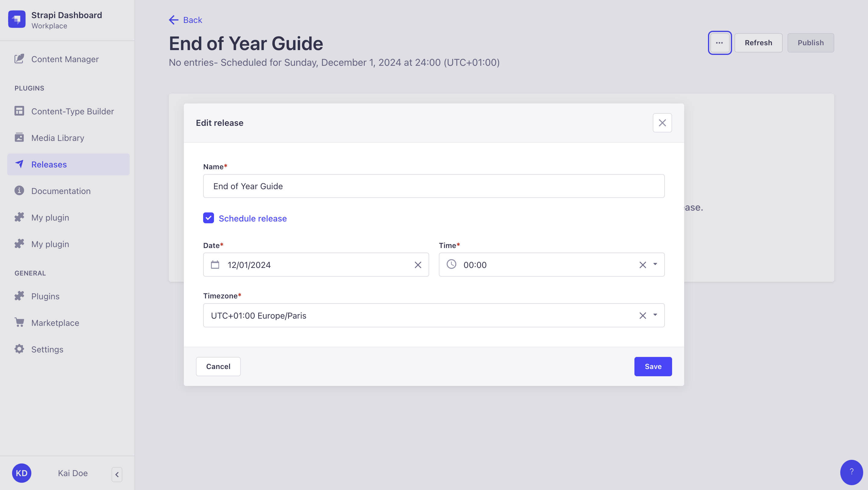The height and width of the screenshot is (490, 868).
Task: Click the Cancel button
Action: (218, 367)
